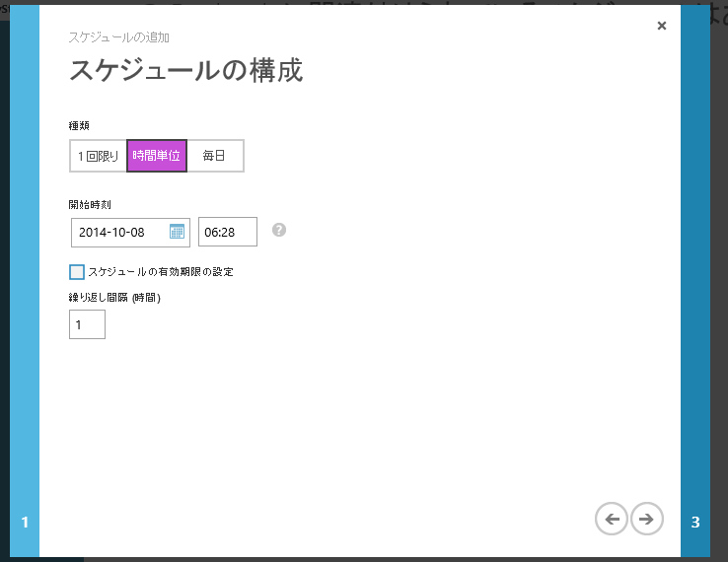
Task: Go back to the previous wizard step
Action: point(612,519)
